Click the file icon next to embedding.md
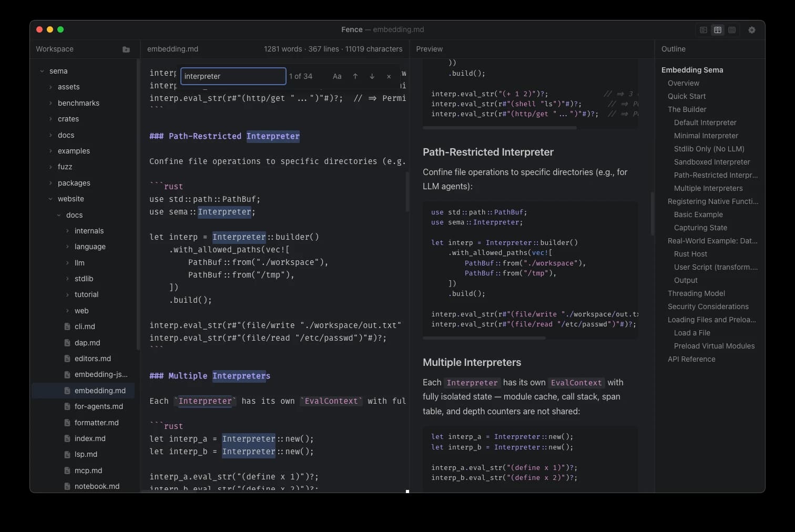 click(67, 391)
